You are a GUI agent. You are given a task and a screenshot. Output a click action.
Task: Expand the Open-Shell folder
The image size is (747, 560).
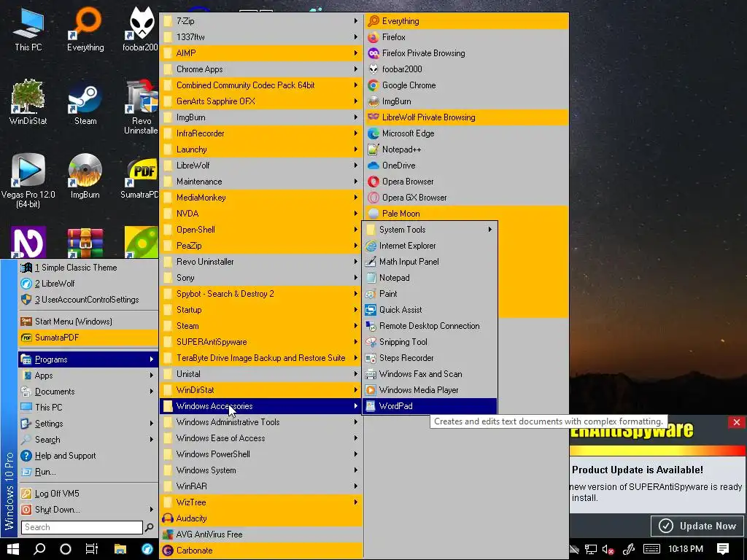(261, 230)
